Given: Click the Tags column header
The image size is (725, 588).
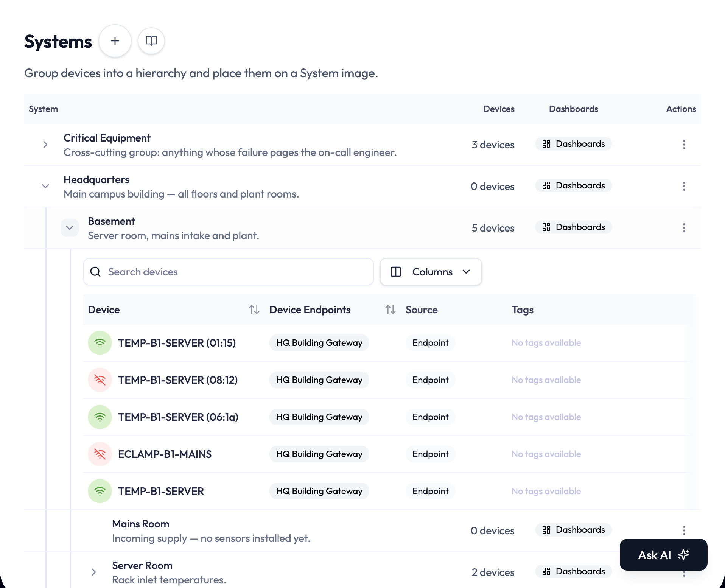Looking at the screenshot, I should pyautogui.click(x=523, y=310).
